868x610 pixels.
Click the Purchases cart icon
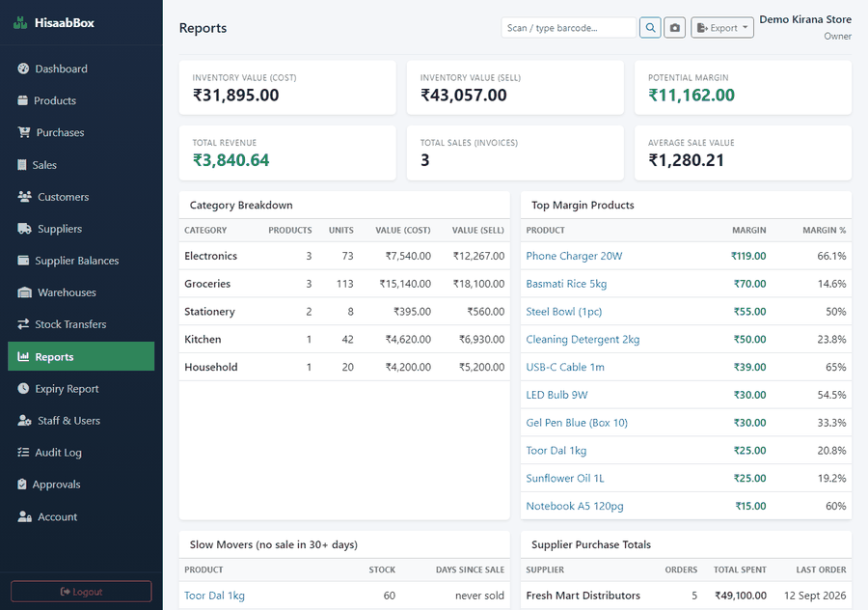point(24,132)
